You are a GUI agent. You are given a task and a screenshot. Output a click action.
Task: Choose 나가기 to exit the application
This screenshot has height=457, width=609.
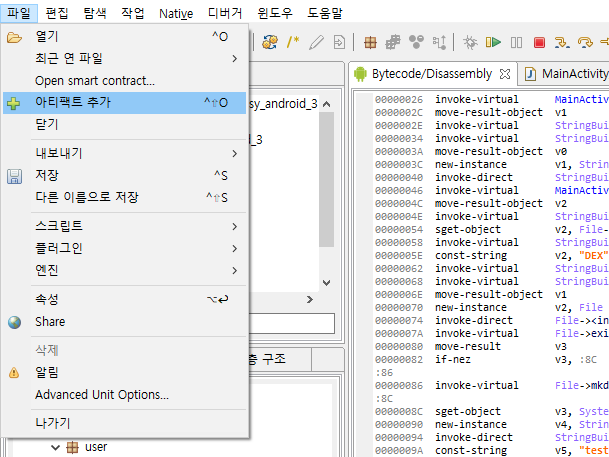point(124,423)
